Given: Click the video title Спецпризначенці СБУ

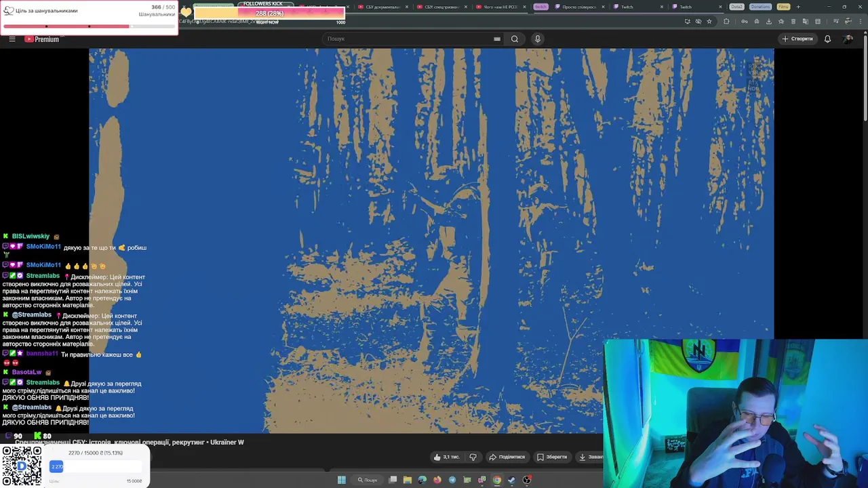Looking at the screenshot, I should point(129,443).
